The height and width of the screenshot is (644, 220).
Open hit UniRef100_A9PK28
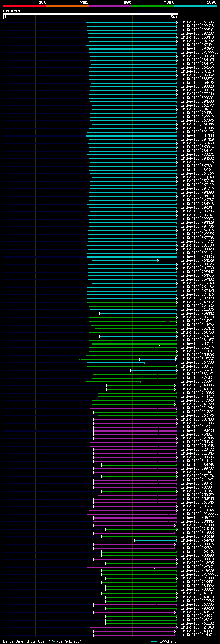click(197, 26)
